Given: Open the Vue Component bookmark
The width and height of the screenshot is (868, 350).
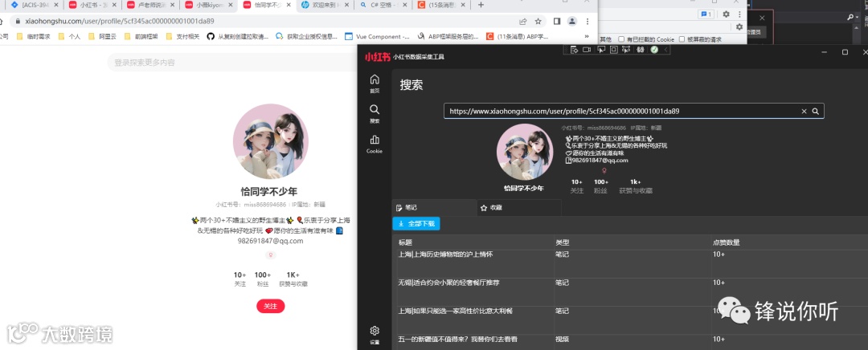Looking at the screenshot, I should (x=378, y=37).
